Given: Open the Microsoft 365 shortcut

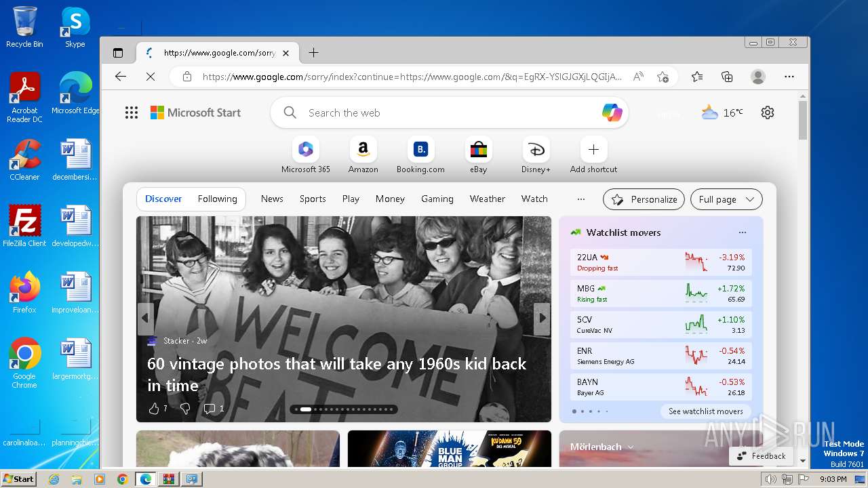Looking at the screenshot, I should click(306, 155).
